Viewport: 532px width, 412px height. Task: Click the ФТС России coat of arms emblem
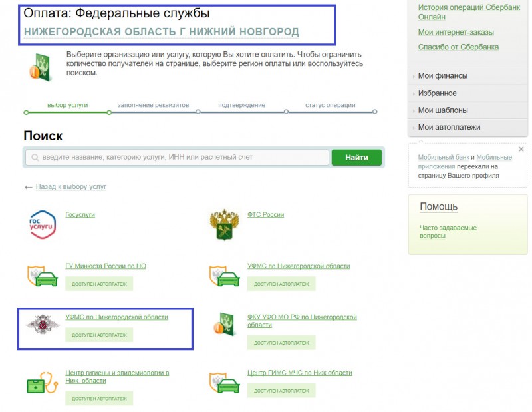pyautogui.click(x=224, y=224)
